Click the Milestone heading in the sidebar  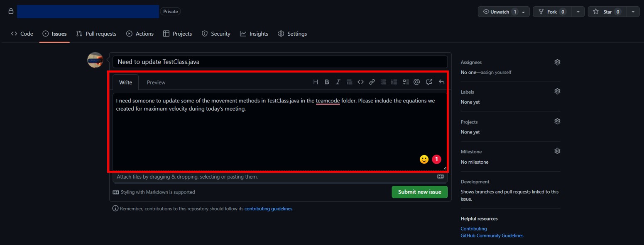pos(471,152)
